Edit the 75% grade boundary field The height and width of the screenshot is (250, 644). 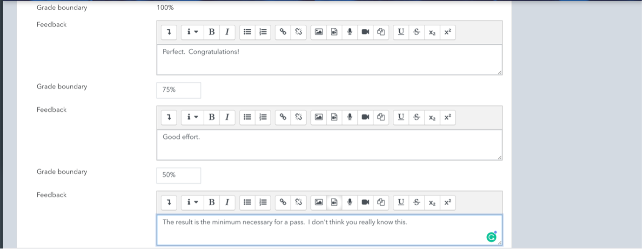tap(179, 90)
